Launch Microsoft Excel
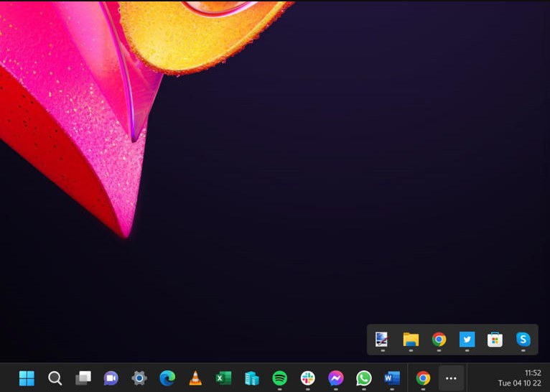Screen dimensions: 550x392 point(223,378)
